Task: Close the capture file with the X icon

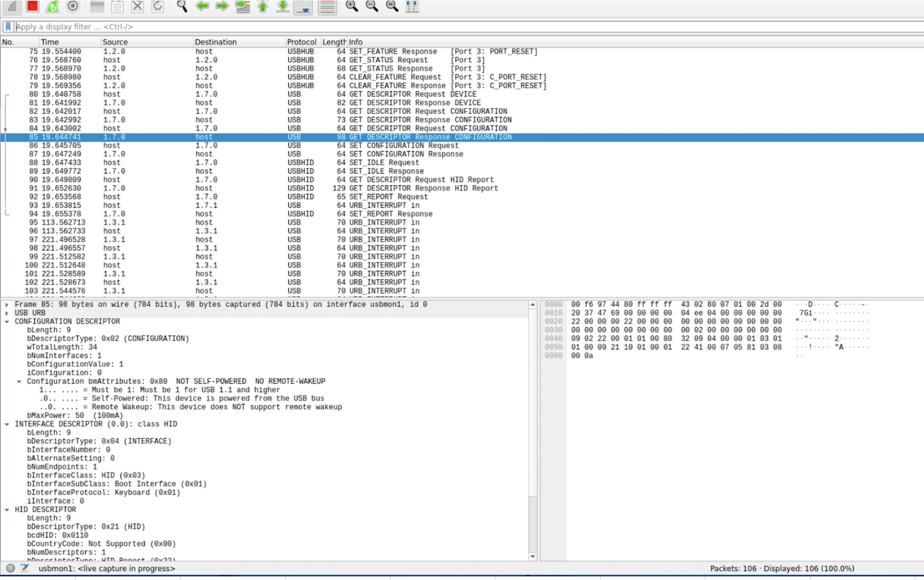Action: 137,6
